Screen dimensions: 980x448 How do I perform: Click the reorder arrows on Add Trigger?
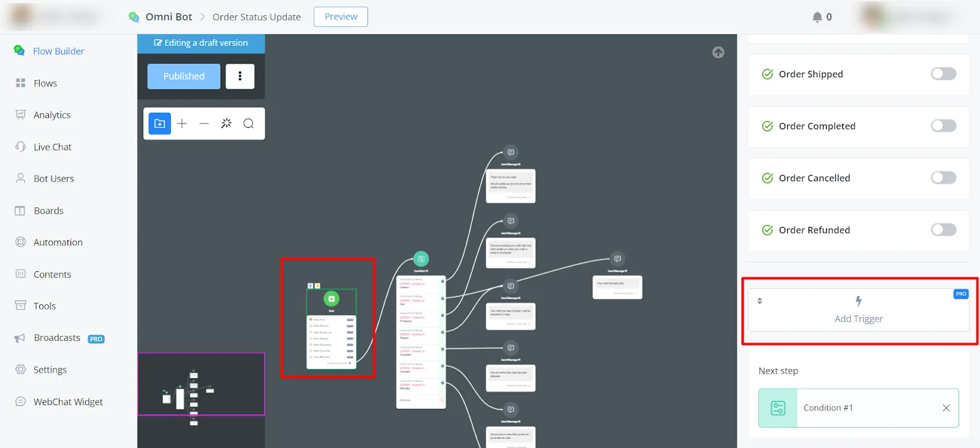pos(759,301)
